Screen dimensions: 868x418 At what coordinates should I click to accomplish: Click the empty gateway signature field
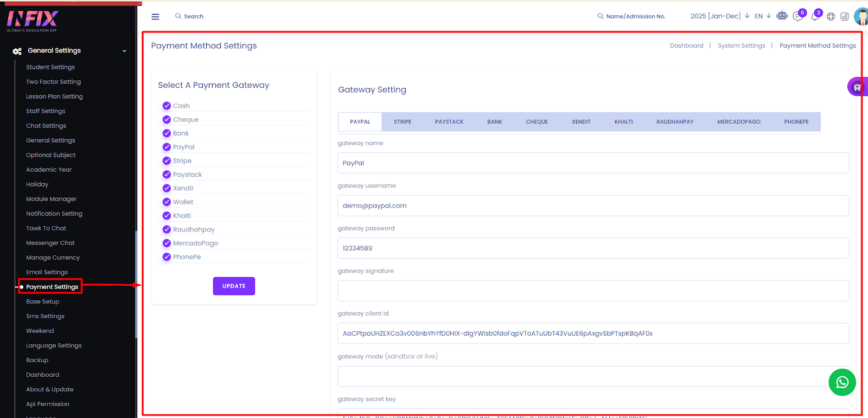pos(593,291)
